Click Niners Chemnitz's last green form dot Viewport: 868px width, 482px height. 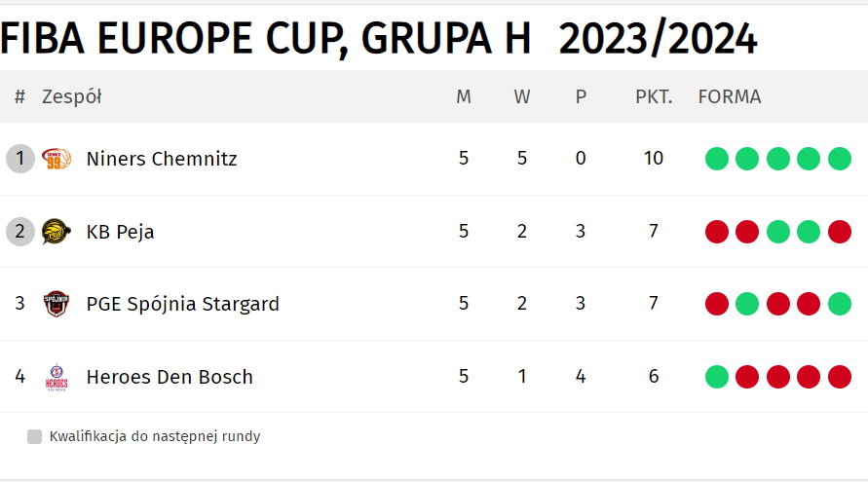tap(839, 159)
